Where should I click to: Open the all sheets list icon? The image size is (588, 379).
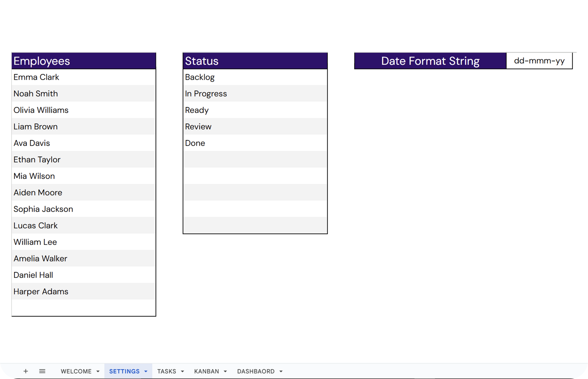(42, 371)
